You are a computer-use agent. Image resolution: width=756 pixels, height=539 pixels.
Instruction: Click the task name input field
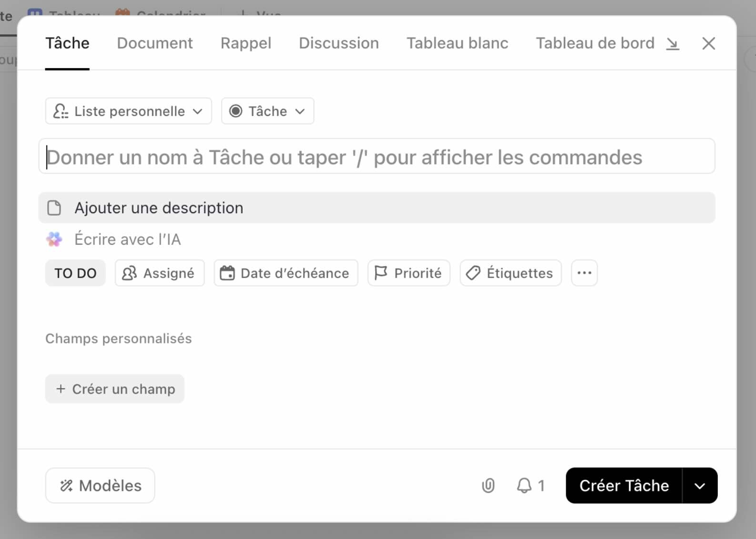pyautogui.click(x=377, y=156)
